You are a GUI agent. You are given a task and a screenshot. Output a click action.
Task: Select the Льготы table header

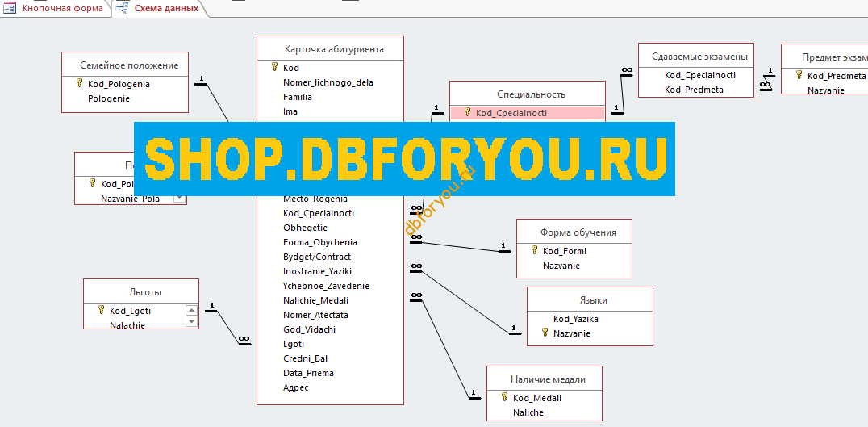coord(141,292)
